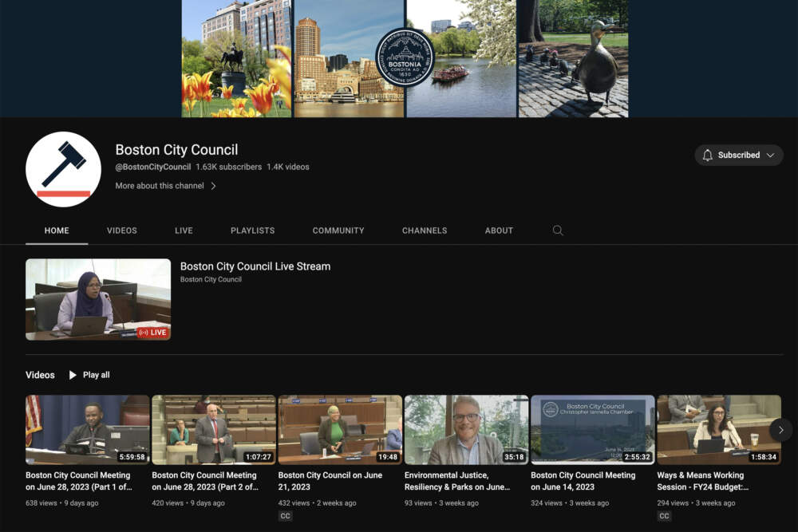Click Boston City Council name under live stream
Viewport: 798px width, 532px height.
pos(211,279)
